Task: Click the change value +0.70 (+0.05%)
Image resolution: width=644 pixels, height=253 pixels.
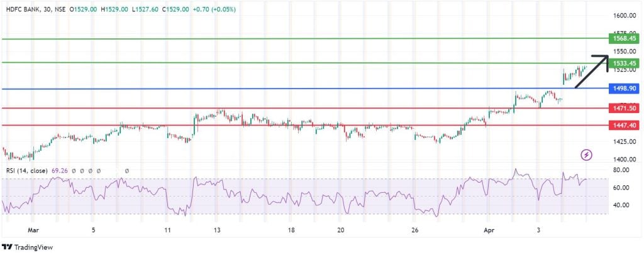Action: click(215, 9)
